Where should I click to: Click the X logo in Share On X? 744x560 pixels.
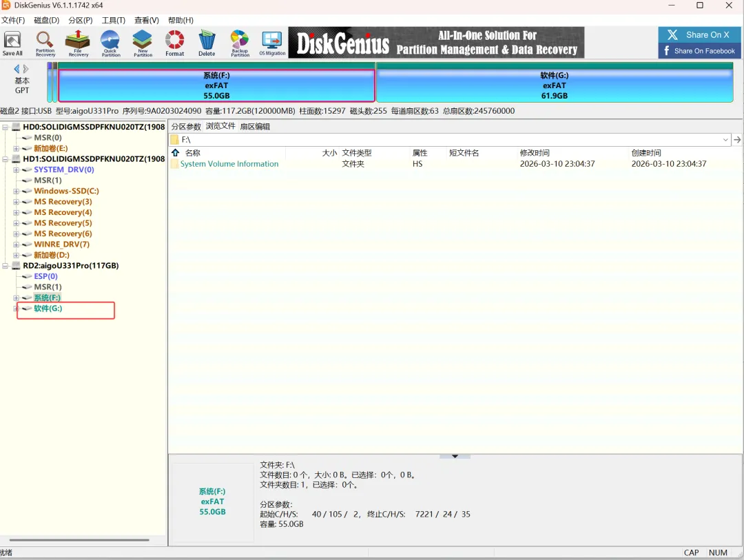coord(672,34)
